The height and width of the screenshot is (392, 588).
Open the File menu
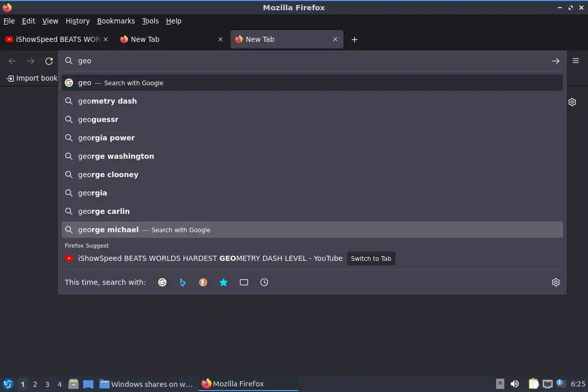pyautogui.click(x=9, y=21)
